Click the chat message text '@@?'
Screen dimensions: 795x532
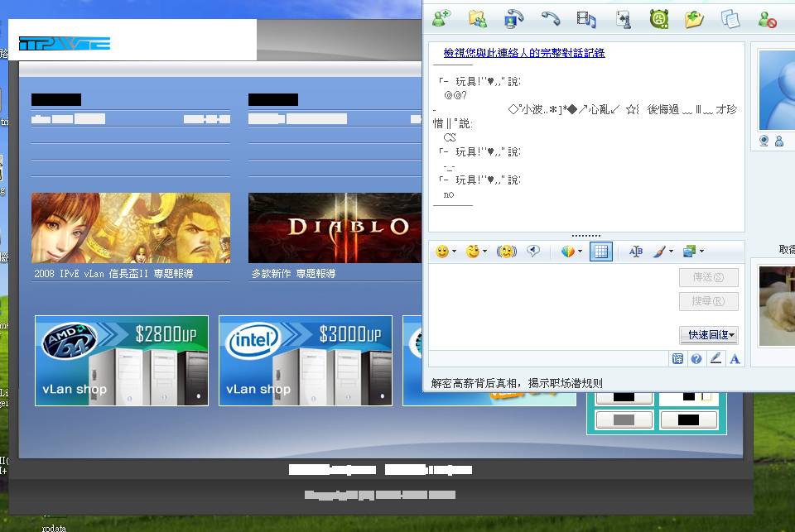pos(455,95)
